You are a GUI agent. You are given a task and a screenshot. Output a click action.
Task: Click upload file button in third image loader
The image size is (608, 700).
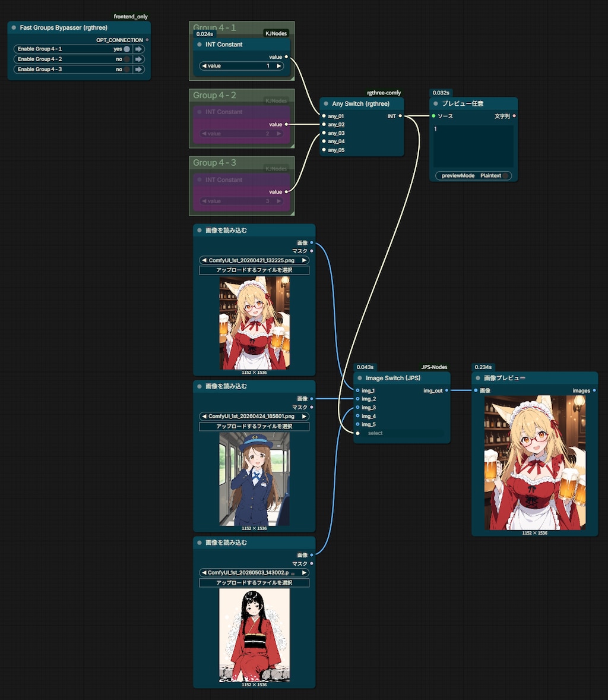tap(254, 582)
